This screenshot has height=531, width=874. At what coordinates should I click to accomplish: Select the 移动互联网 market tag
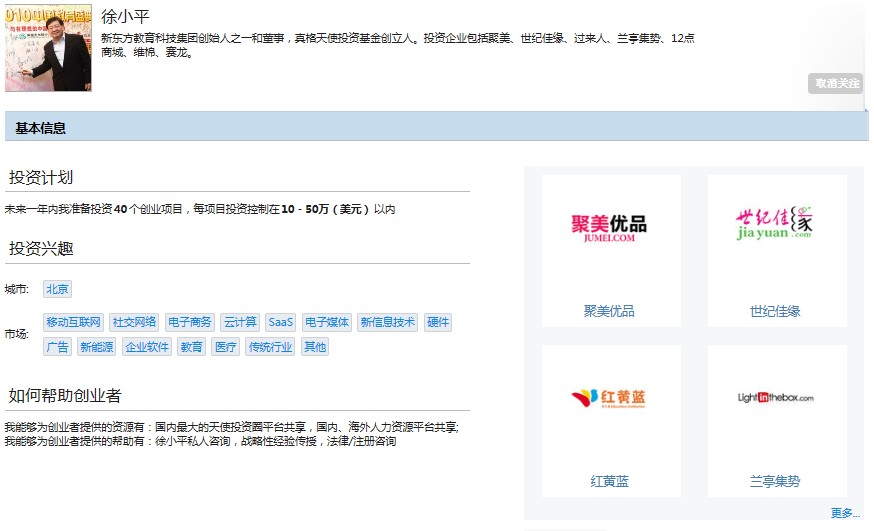[74, 322]
